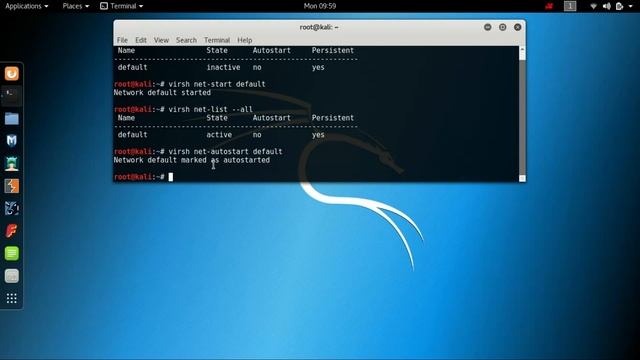Click the text 'Network default started'

click(x=162, y=93)
